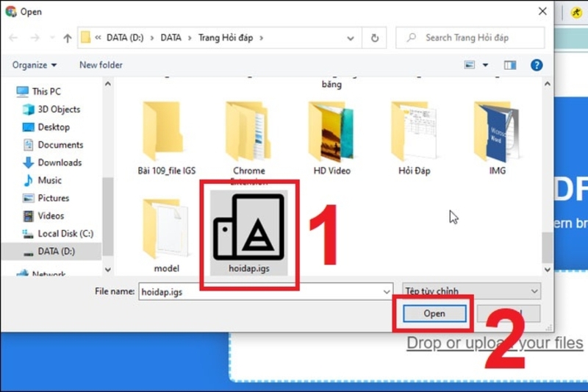Select DATA (D:) drive in sidebar
This screenshot has height=392, width=588.
pyautogui.click(x=51, y=252)
